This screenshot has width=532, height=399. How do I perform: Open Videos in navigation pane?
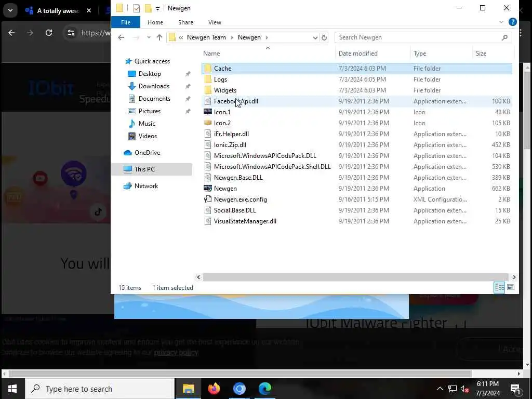coord(148,136)
